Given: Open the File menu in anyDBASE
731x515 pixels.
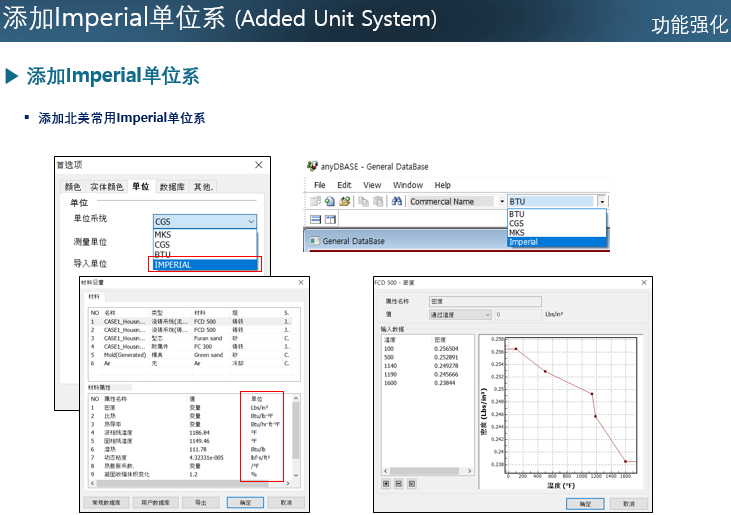Looking at the screenshot, I should coord(320,185).
